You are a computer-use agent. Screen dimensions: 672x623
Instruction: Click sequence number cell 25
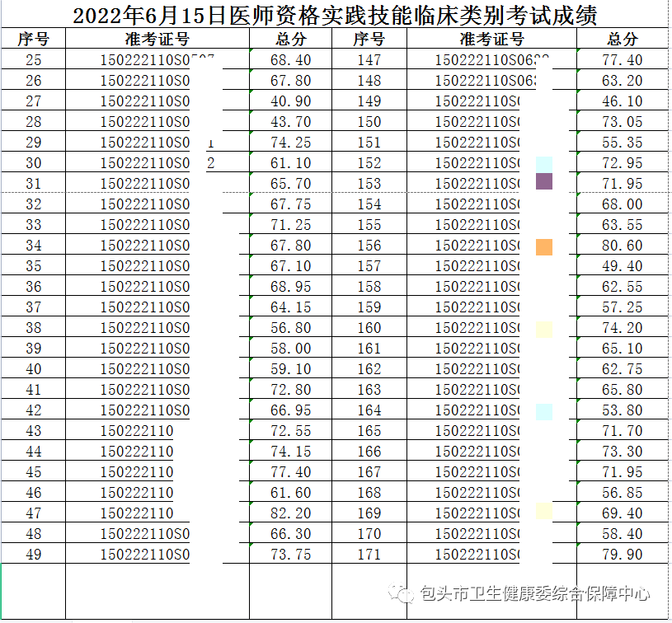tap(34, 59)
